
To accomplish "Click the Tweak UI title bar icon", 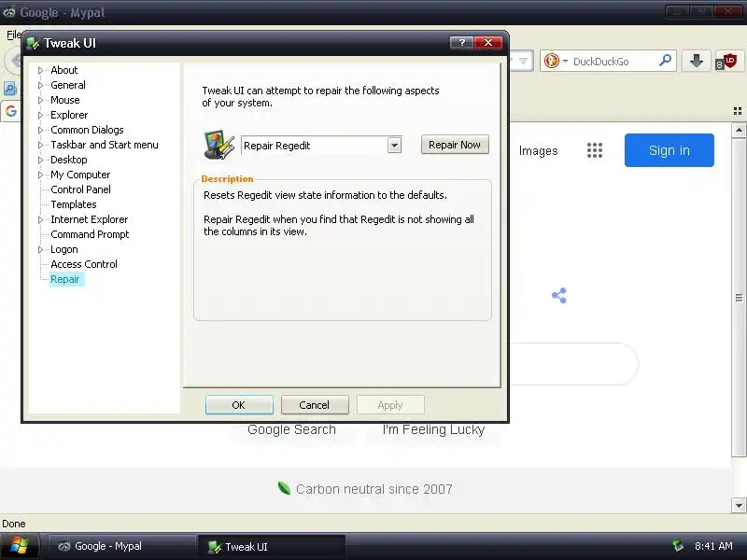I will point(33,43).
